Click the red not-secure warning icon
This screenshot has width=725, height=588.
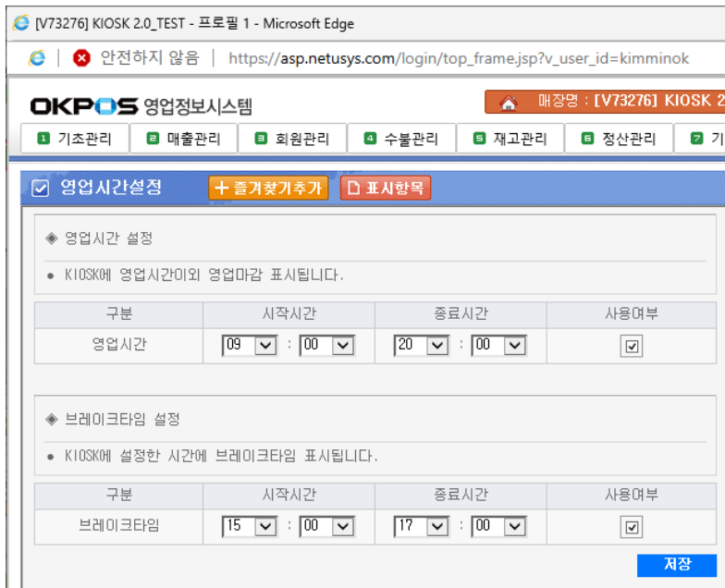point(81,58)
